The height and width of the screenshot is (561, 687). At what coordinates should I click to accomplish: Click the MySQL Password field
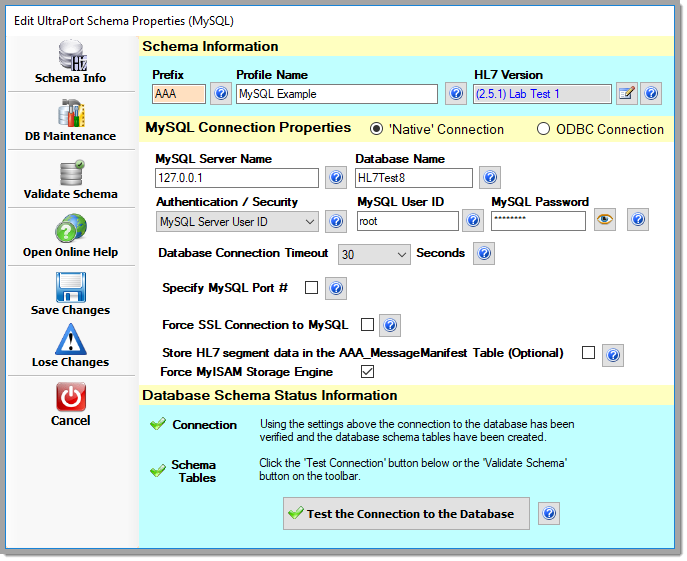538,221
